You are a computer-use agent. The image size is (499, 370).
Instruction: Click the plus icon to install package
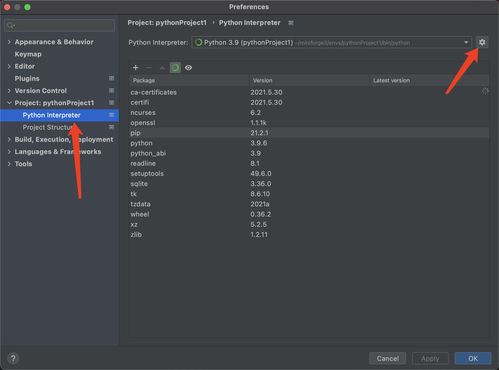point(135,68)
